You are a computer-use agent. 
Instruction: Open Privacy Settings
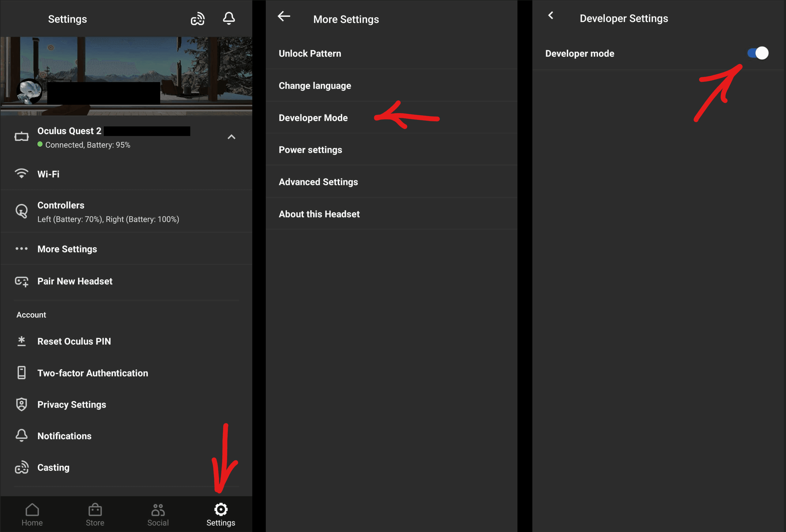[126, 405]
